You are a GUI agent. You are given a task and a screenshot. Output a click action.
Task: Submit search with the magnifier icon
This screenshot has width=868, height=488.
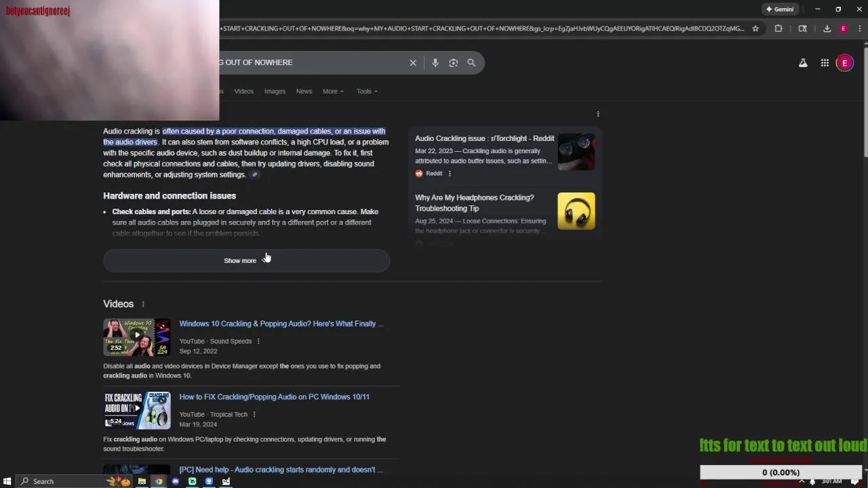tap(471, 62)
